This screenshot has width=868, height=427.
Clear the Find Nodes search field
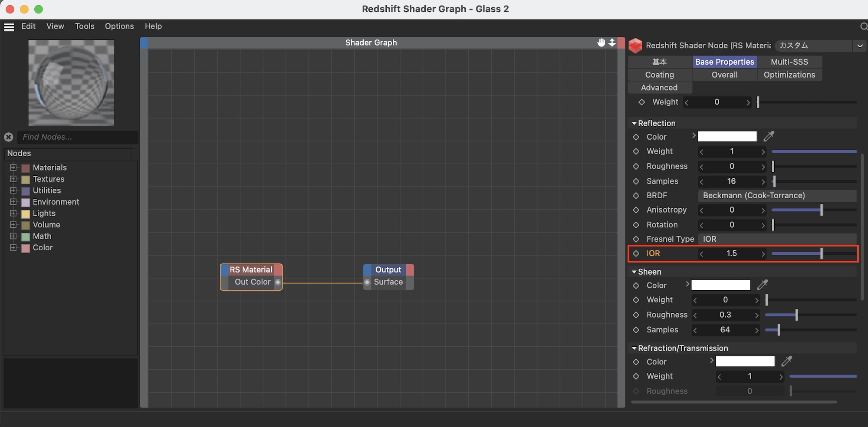[9, 137]
